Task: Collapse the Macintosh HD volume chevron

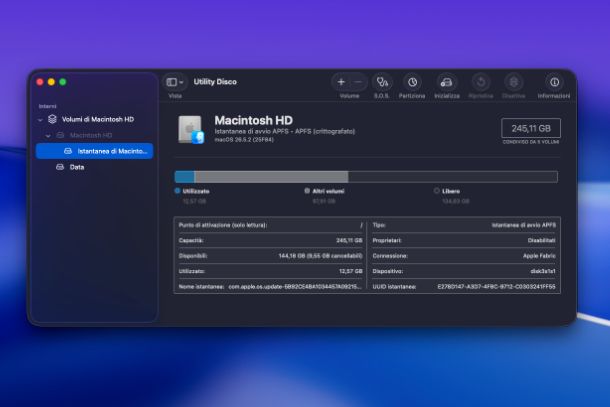Action: click(x=48, y=136)
